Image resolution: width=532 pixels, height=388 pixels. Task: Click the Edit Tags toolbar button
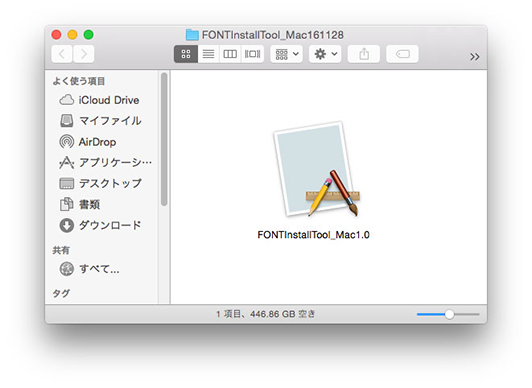[x=402, y=54]
